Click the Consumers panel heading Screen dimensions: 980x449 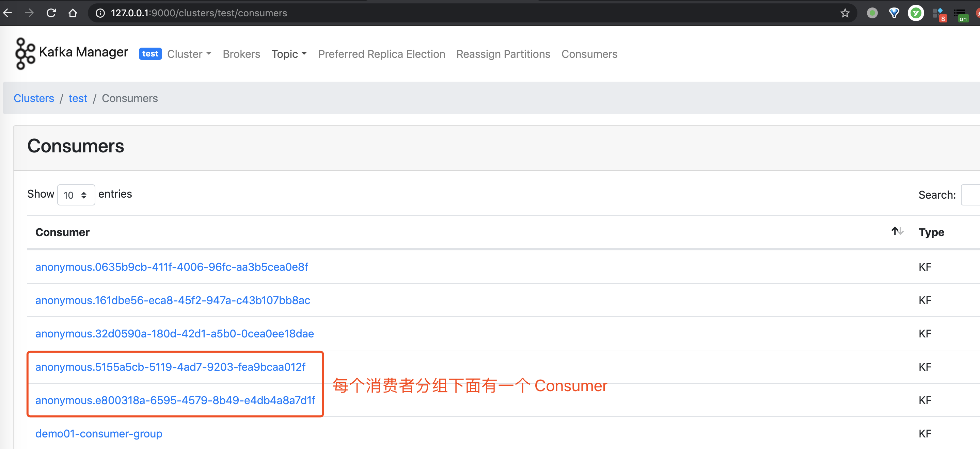75,146
